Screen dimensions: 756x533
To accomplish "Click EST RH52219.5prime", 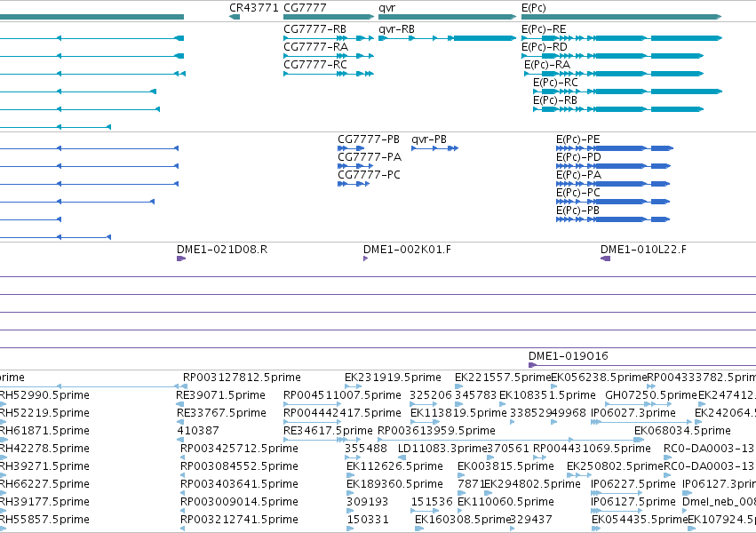I will coord(44,413).
